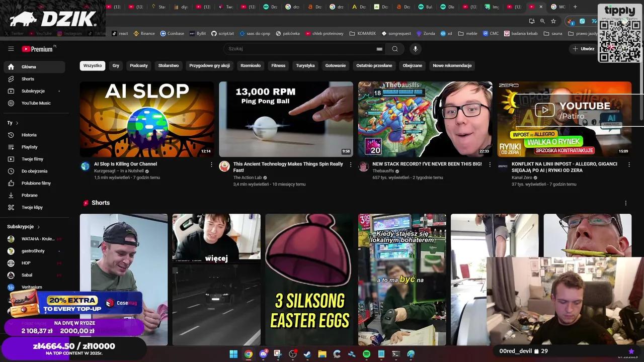The width and height of the screenshot is (644, 362).
Task: Open Polubione filmy liked videos
Action: coord(34,183)
